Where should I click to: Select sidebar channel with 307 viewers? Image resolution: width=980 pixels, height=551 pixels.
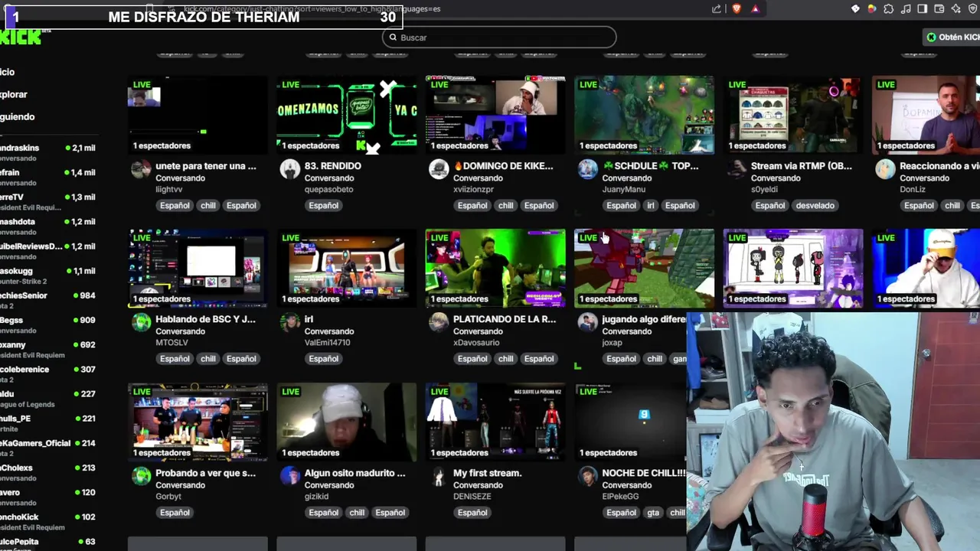click(48, 373)
